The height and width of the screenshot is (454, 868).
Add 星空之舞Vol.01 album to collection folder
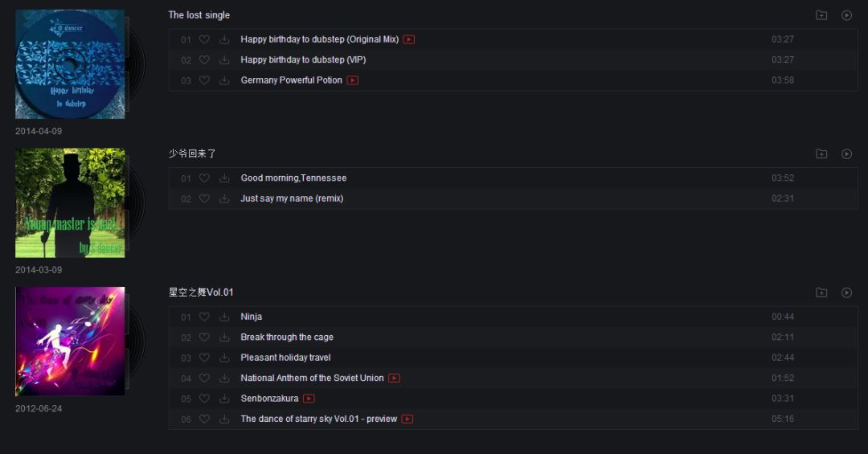point(821,292)
